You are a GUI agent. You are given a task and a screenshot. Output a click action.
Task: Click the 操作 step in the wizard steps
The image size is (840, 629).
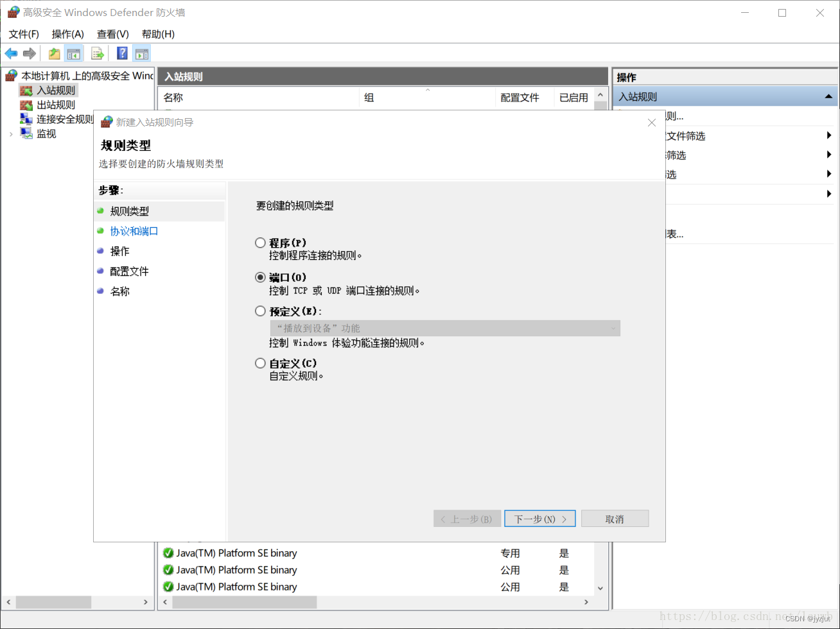pos(119,251)
